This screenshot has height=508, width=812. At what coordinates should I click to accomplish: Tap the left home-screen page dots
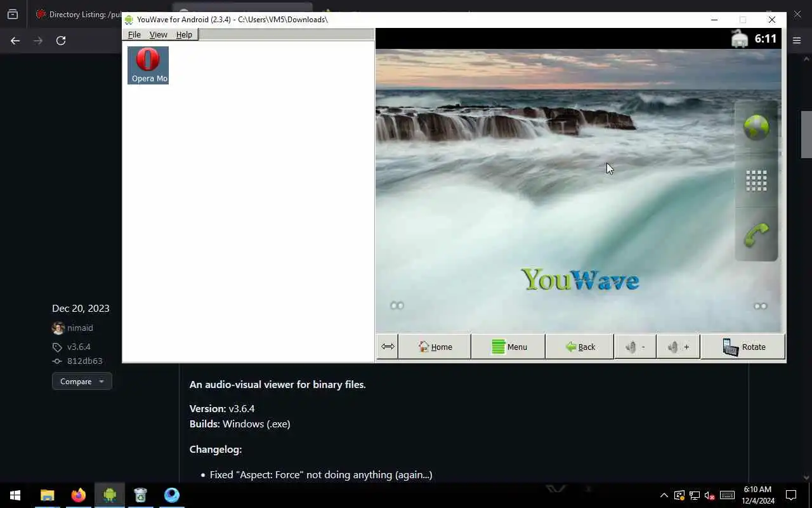click(397, 305)
